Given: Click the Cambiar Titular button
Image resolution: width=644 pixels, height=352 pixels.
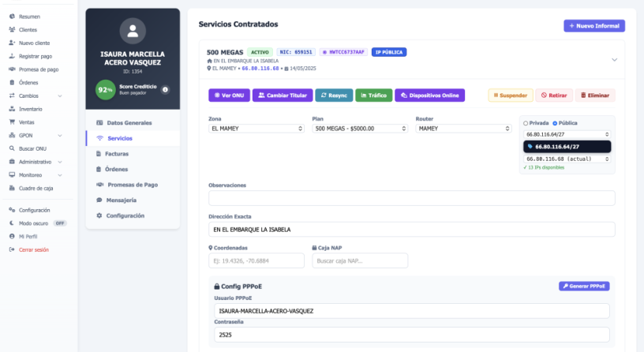Looking at the screenshot, I should point(283,95).
